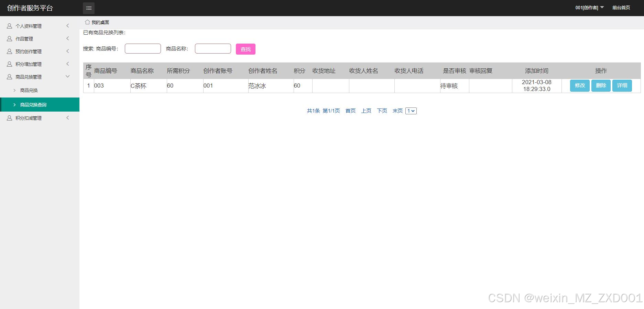
Task: Click 删除 button for item 003
Action: click(x=601, y=85)
